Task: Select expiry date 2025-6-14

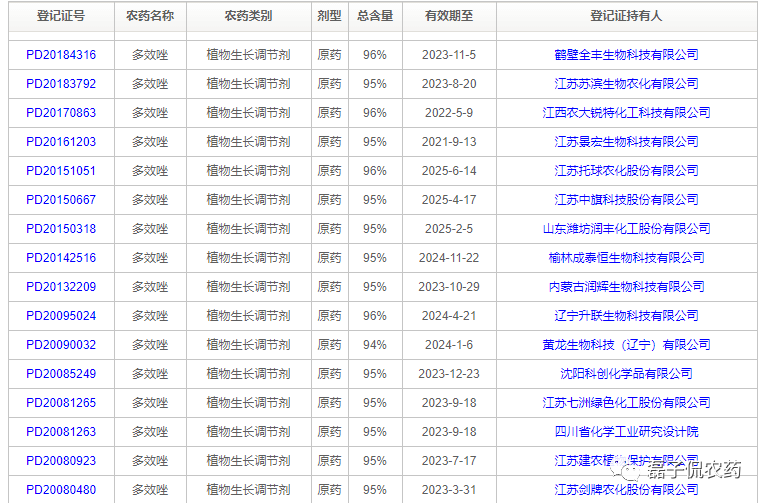Action: click(449, 171)
